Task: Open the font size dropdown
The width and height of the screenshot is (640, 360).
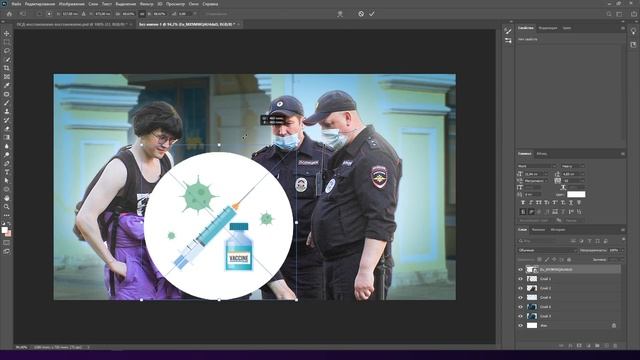Action: pyautogui.click(x=536, y=174)
